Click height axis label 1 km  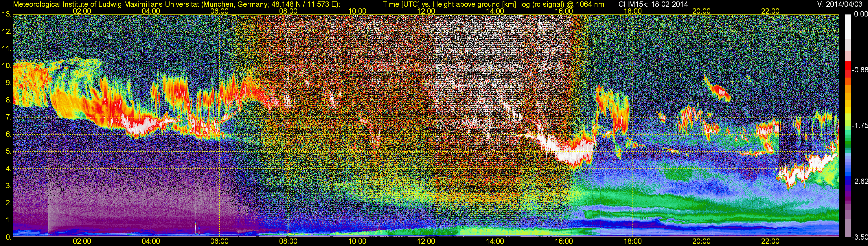click(8, 220)
